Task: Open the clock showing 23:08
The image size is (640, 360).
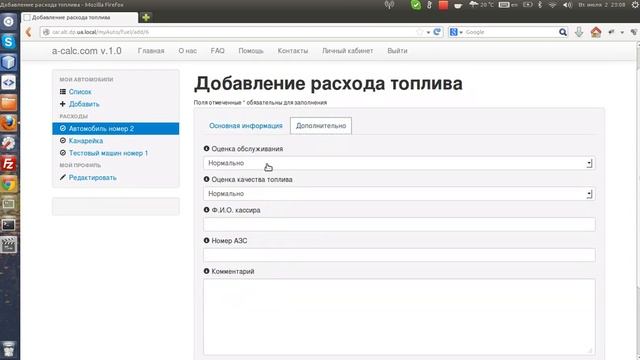Action: point(602,5)
